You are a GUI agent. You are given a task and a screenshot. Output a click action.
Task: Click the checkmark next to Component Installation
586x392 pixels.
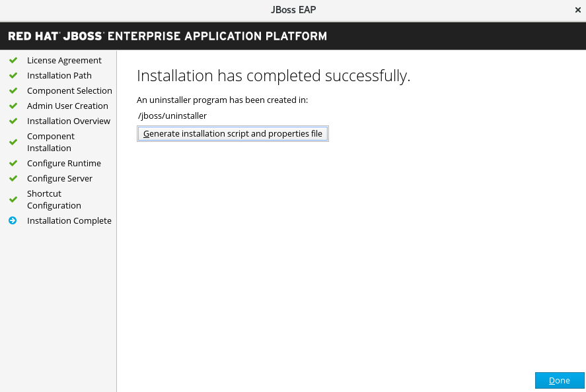[x=13, y=143]
